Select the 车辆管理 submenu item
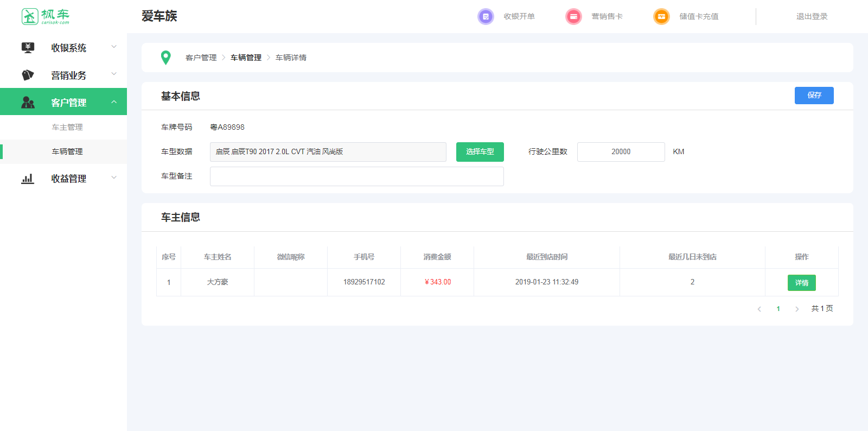Image resolution: width=868 pixels, height=431 pixels. click(x=67, y=151)
